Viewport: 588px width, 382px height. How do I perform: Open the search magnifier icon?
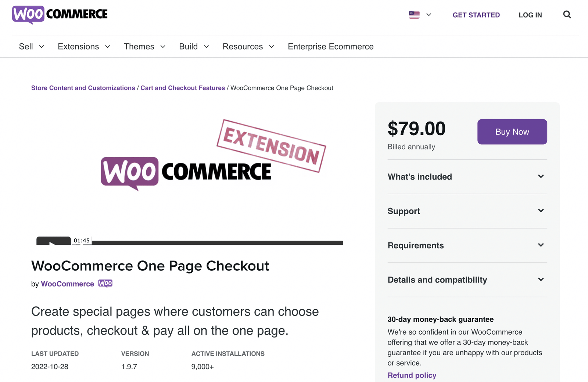pyautogui.click(x=567, y=15)
